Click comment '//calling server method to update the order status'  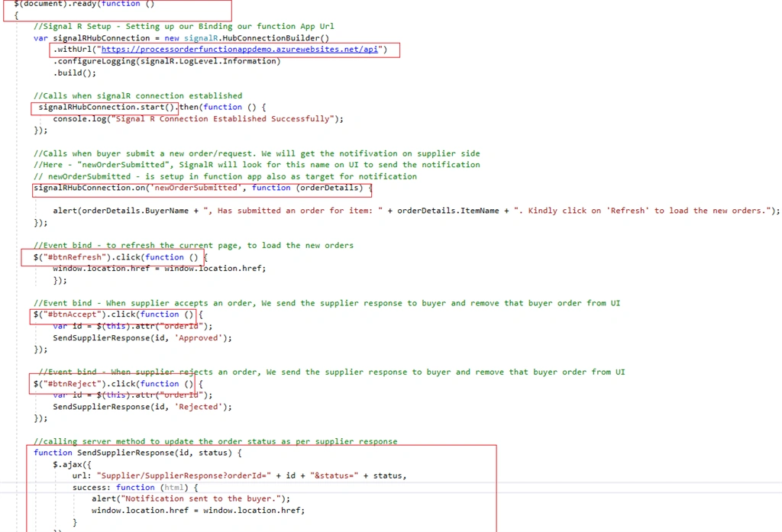click(215, 441)
